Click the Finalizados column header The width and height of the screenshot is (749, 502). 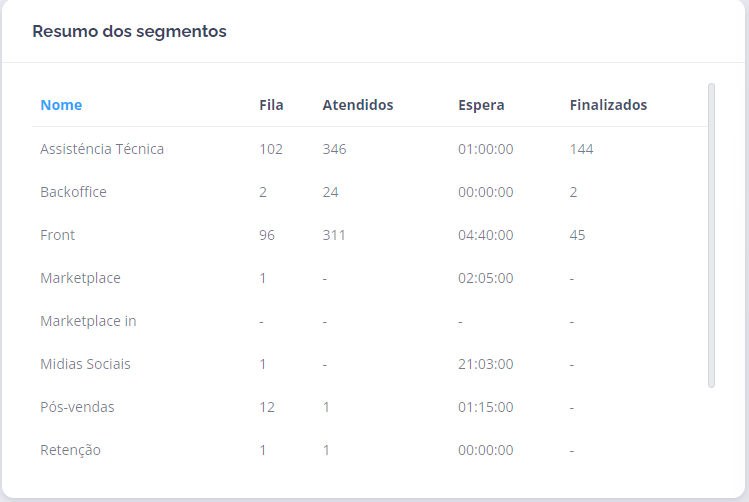(x=608, y=105)
